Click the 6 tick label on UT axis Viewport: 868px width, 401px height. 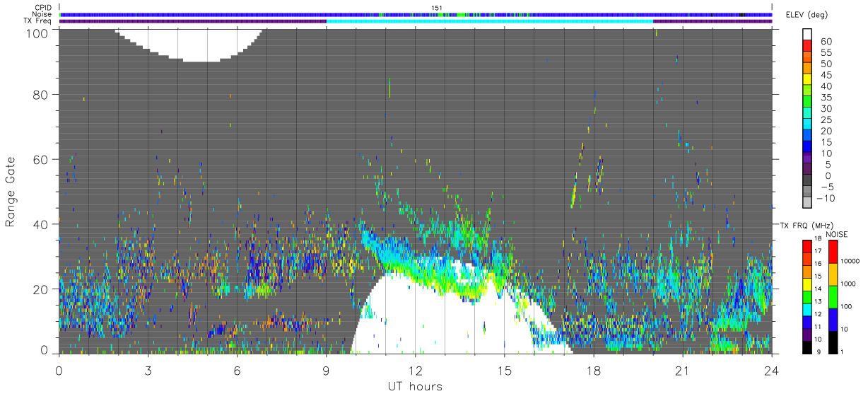tap(237, 370)
